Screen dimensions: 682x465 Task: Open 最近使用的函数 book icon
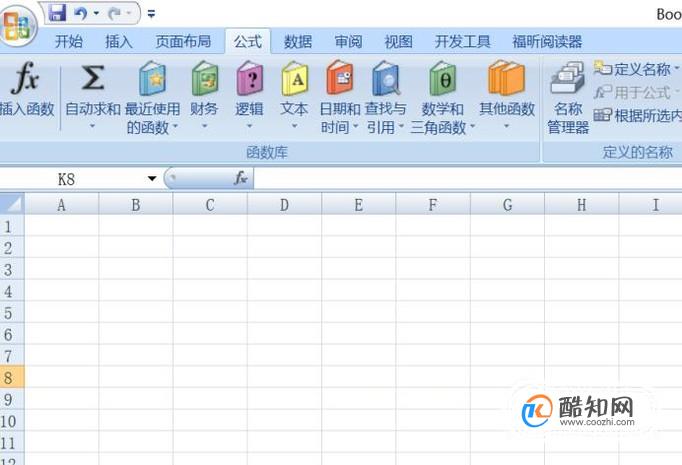click(153, 78)
